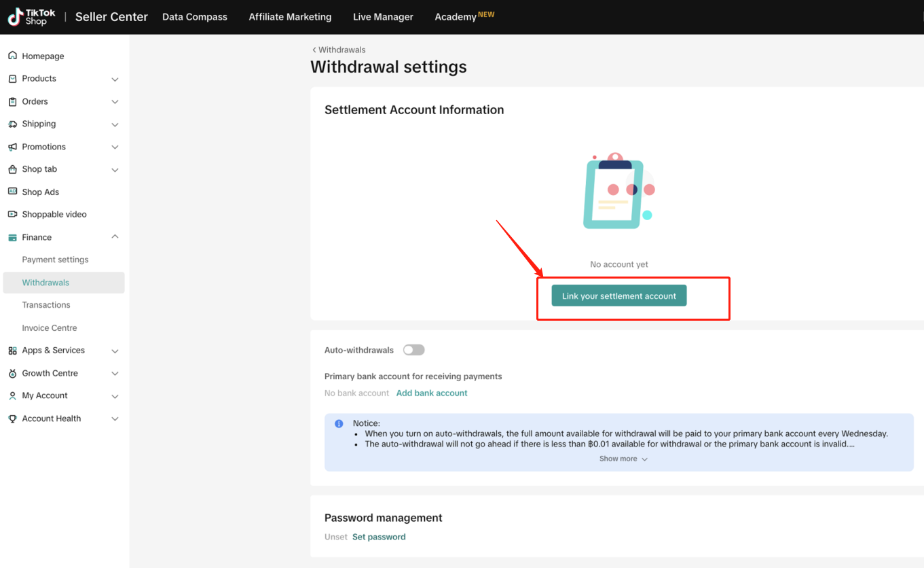Click the Products bag icon
924x568 pixels.
[12, 79]
